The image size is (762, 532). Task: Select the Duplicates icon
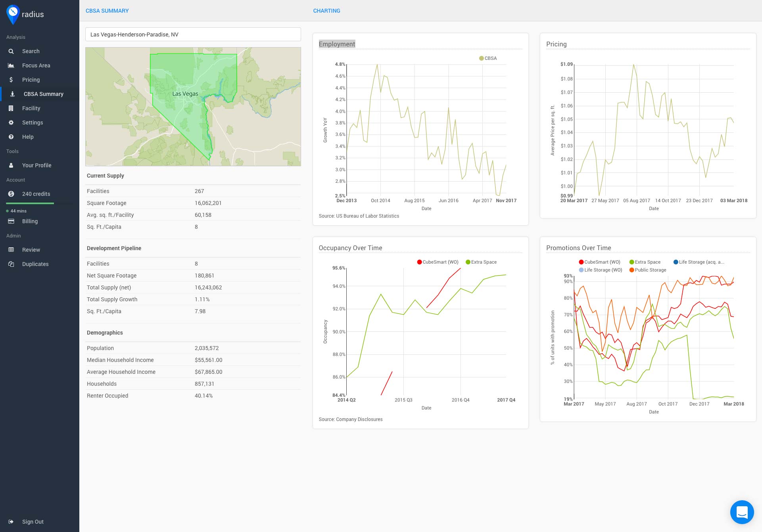tap(11, 264)
